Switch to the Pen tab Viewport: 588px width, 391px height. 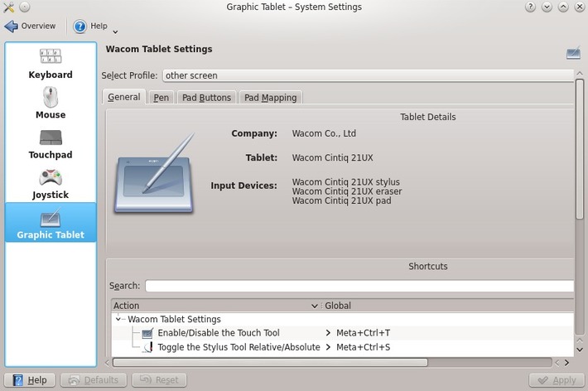pos(161,98)
